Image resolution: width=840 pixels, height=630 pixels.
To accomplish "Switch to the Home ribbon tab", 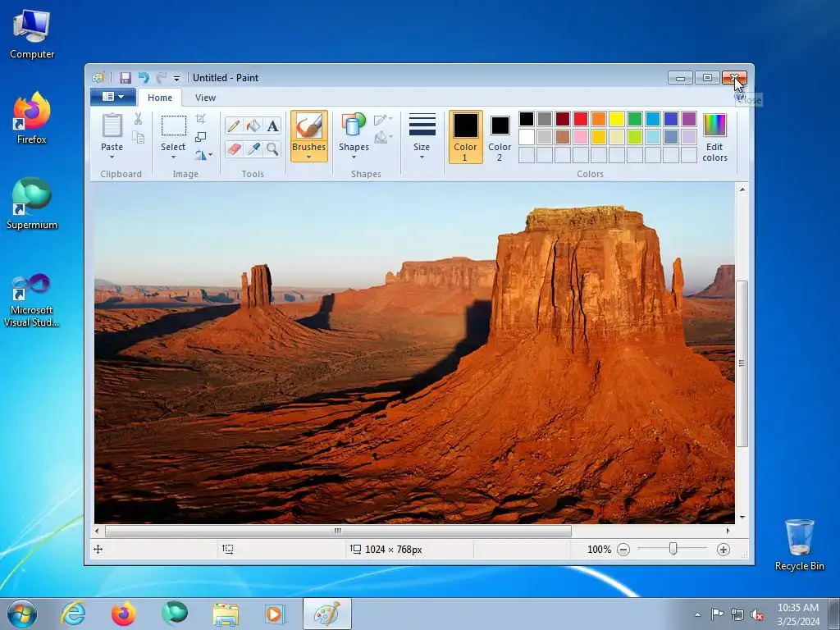I will pos(160,98).
